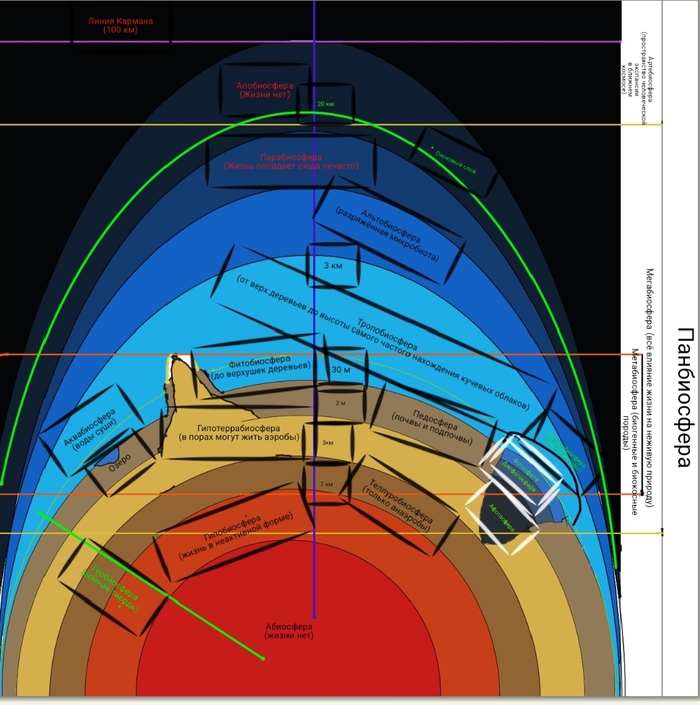
Task: Click the 'Педосфера (почвы и подпочвы)' label
Action: click(x=432, y=427)
